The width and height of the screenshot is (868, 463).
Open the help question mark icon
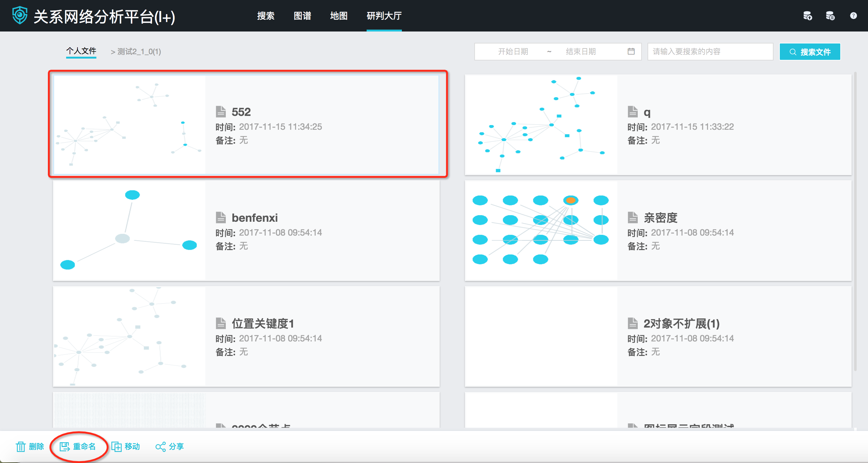pos(853,16)
